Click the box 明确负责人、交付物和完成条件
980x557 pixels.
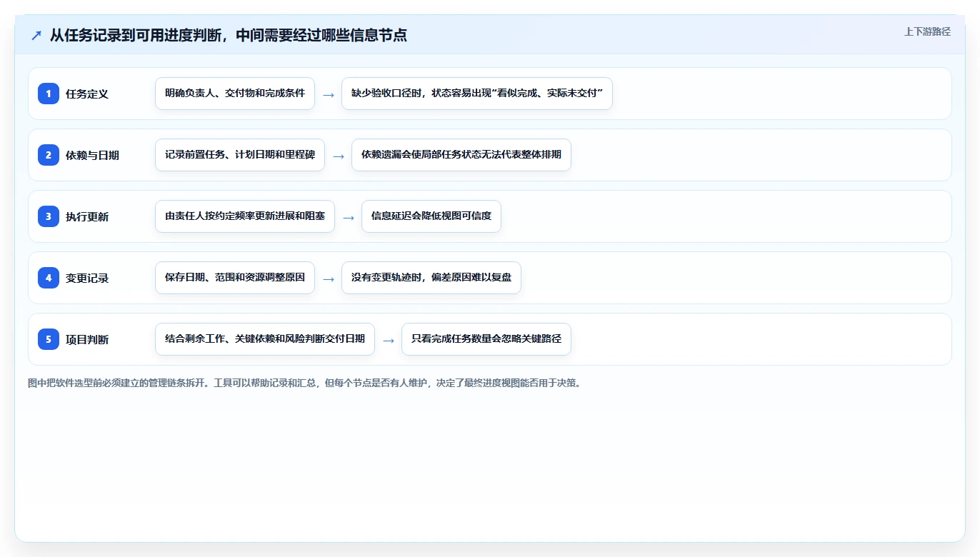235,94
